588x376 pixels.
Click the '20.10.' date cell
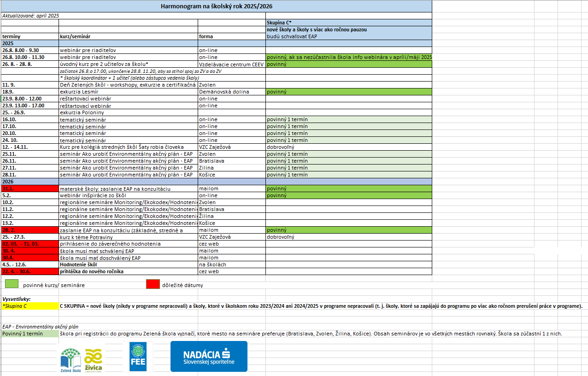(x=29, y=133)
